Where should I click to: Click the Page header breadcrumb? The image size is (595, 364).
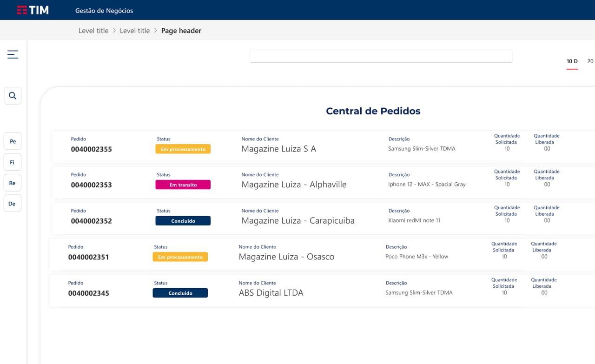[x=181, y=31]
